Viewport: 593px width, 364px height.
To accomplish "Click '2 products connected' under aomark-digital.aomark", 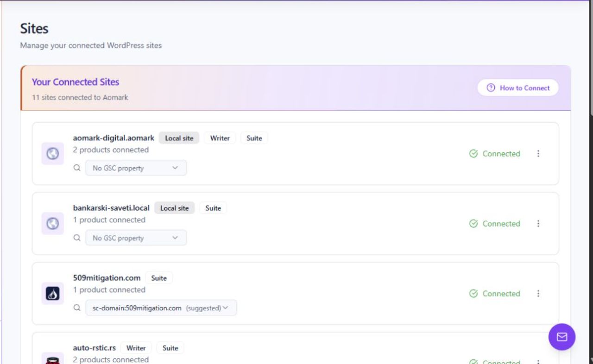I will (x=111, y=150).
